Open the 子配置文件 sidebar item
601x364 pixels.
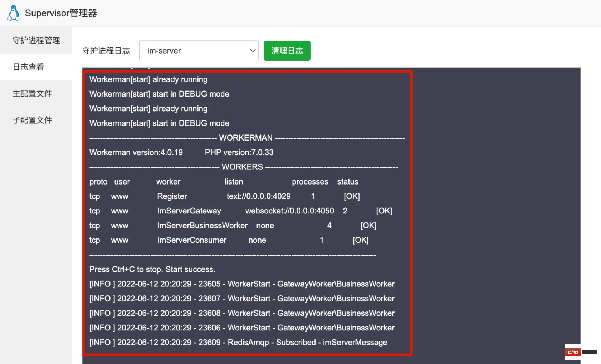pyautogui.click(x=36, y=120)
